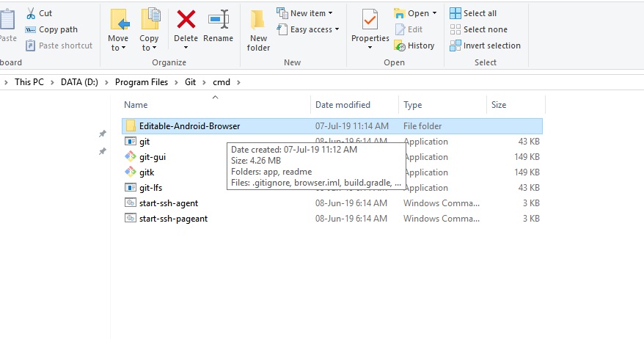Click the Edit ribbon button
644x339 pixels.
pyautogui.click(x=409, y=29)
